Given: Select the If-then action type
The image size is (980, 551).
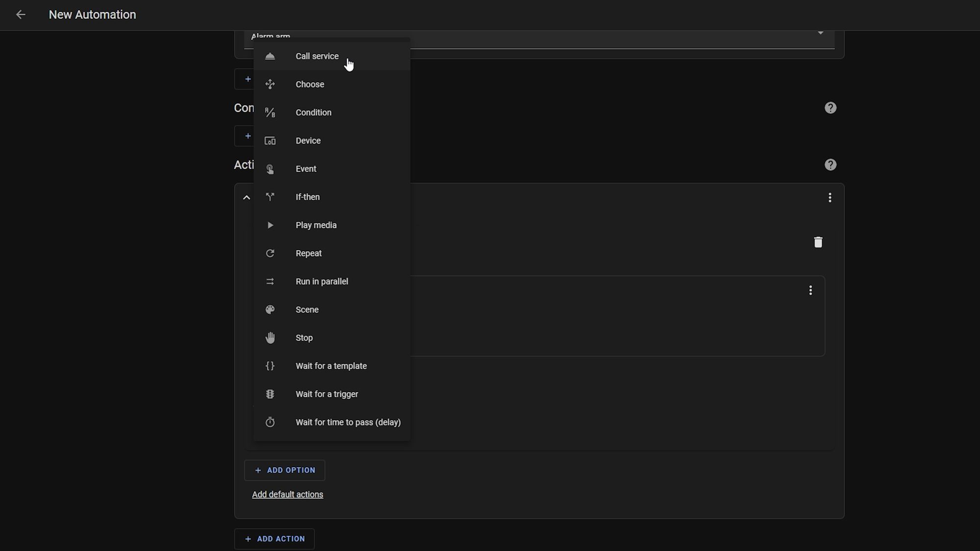Looking at the screenshot, I should click(x=308, y=196).
